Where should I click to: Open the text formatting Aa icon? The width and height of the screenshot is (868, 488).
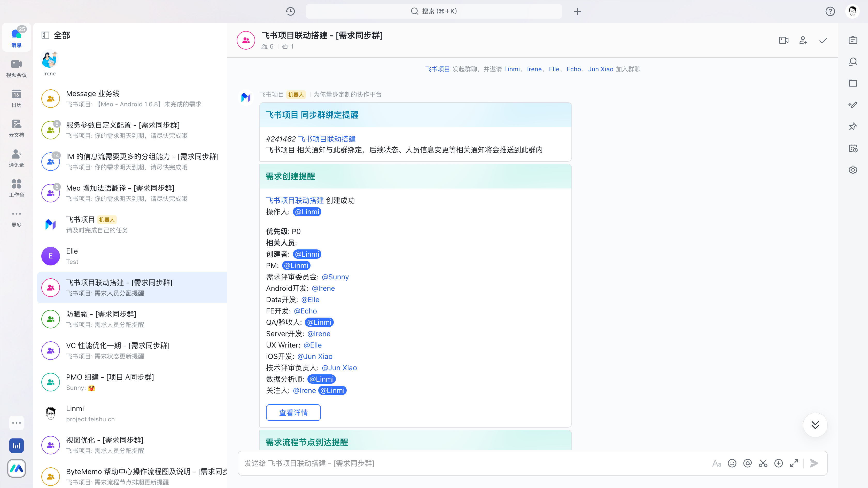pyautogui.click(x=717, y=463)
